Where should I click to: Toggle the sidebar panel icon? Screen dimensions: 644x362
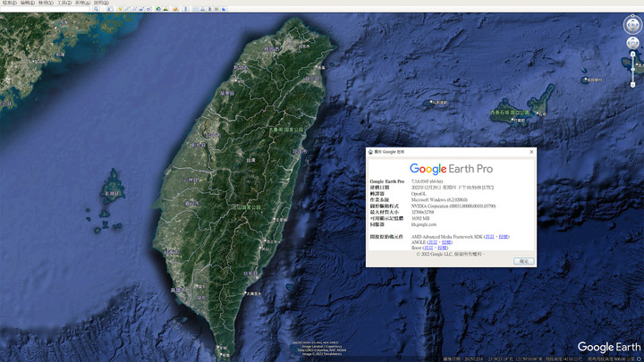pyautogui.click(x=110, y=9)
